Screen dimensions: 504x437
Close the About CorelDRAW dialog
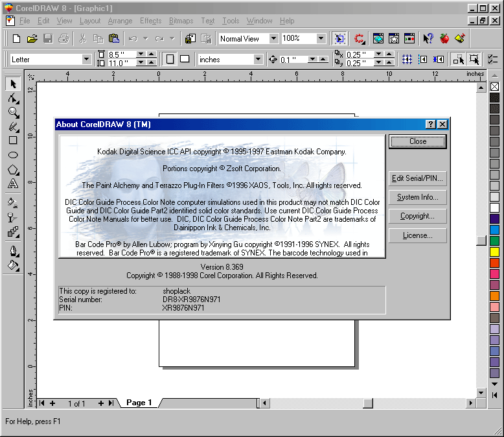pyautogui.click(x=418, y=141)
